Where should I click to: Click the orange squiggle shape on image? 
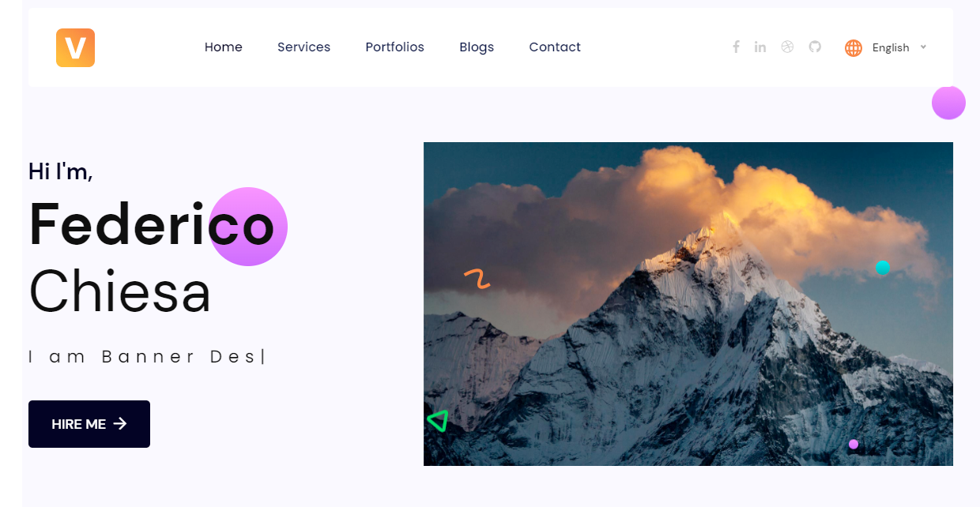pyautogui.click(x=477, y=279)
